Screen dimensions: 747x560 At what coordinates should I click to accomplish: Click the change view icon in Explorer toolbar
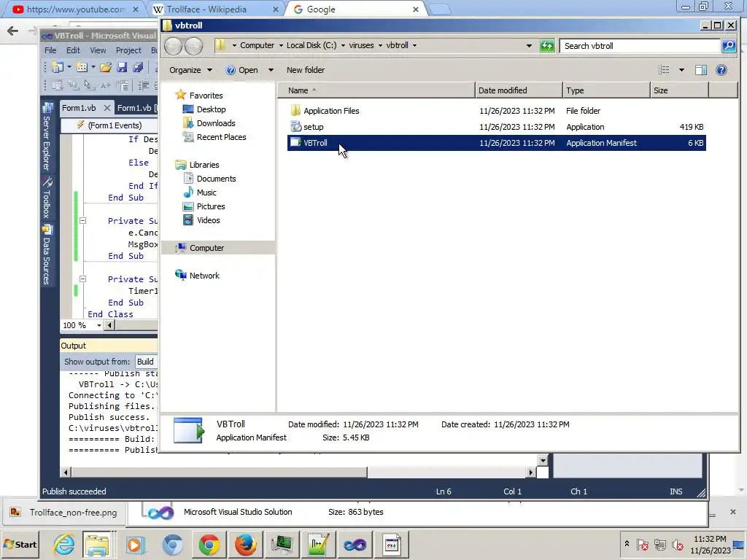pos(664,70)
